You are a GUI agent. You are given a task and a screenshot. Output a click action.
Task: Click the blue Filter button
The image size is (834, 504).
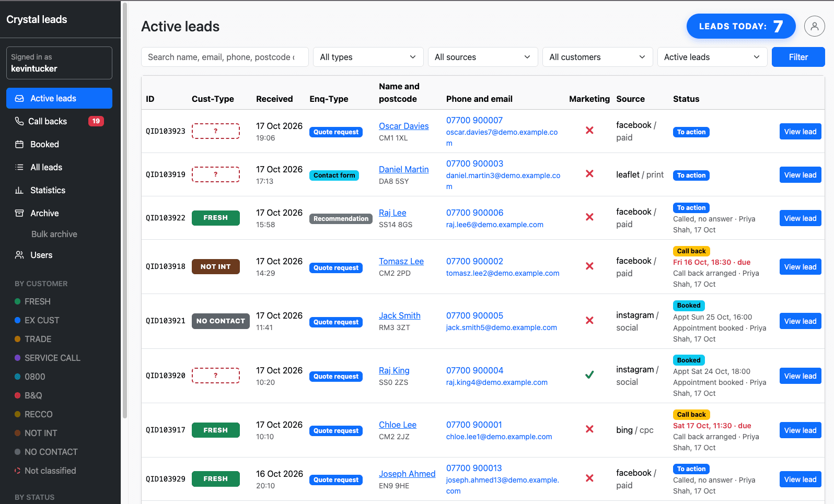point(798,57)
